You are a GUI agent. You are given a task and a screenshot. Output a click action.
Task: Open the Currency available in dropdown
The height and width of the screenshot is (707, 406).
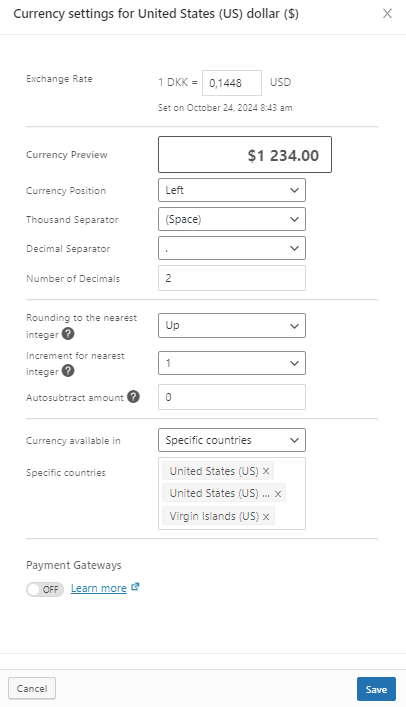(x=232, y=440)
